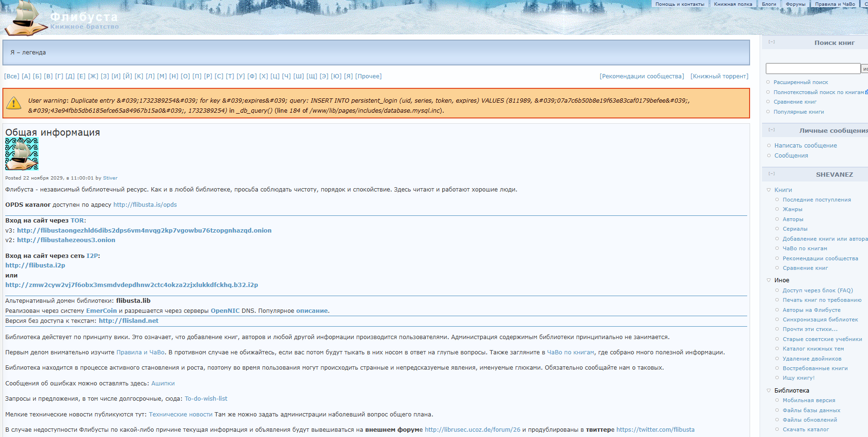This screenshot has height=437, width=868.
Task: Open Старые советские учебники
Action: pos(822,339)
